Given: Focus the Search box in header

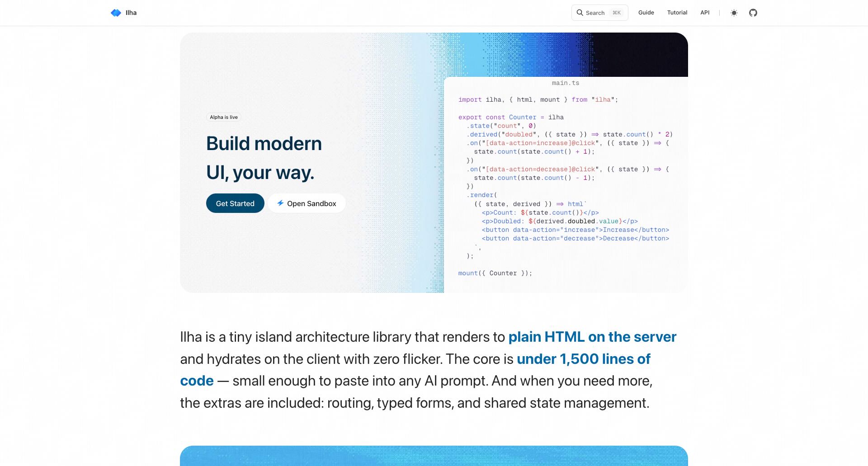Looking at the screenshot, I should pos(596,13).
